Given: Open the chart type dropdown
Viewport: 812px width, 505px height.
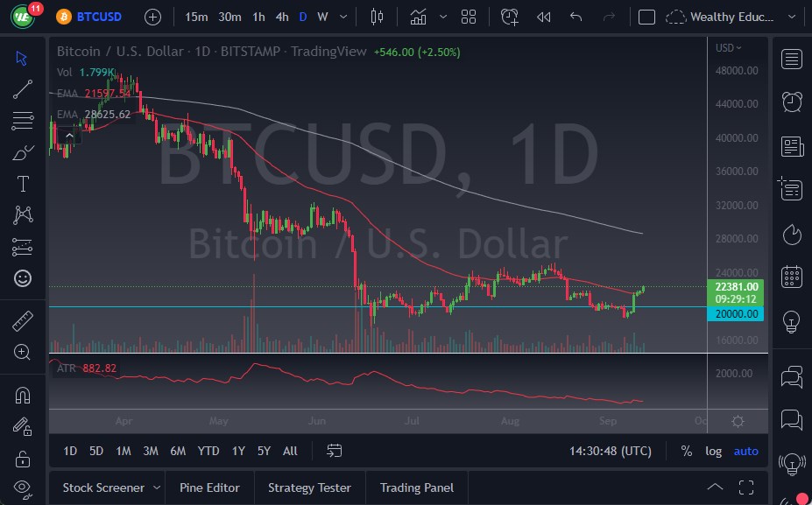Looking at the screenshot, I should pyautogui.click(x=378, y=17).
